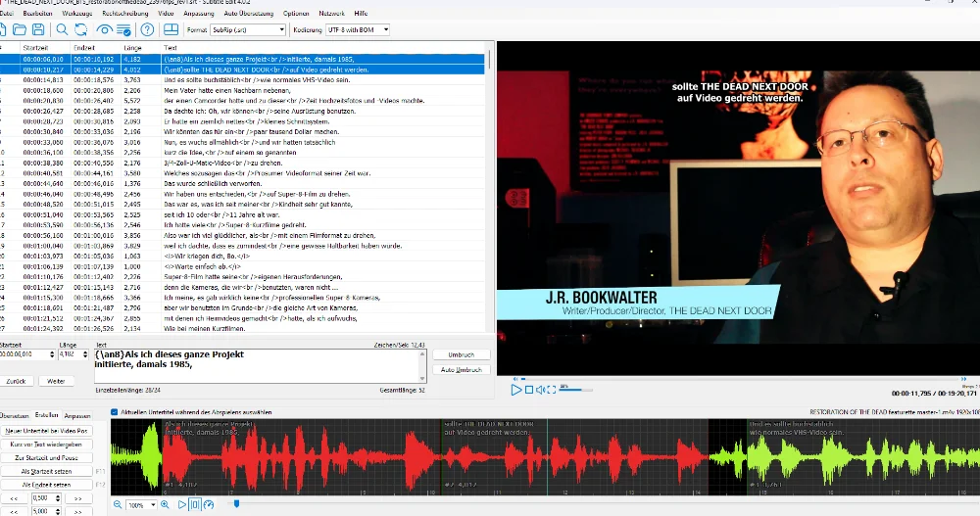Switch to the Erstellen tab
980x516 pixels.
pyautogui.click(x=46, y=415)
